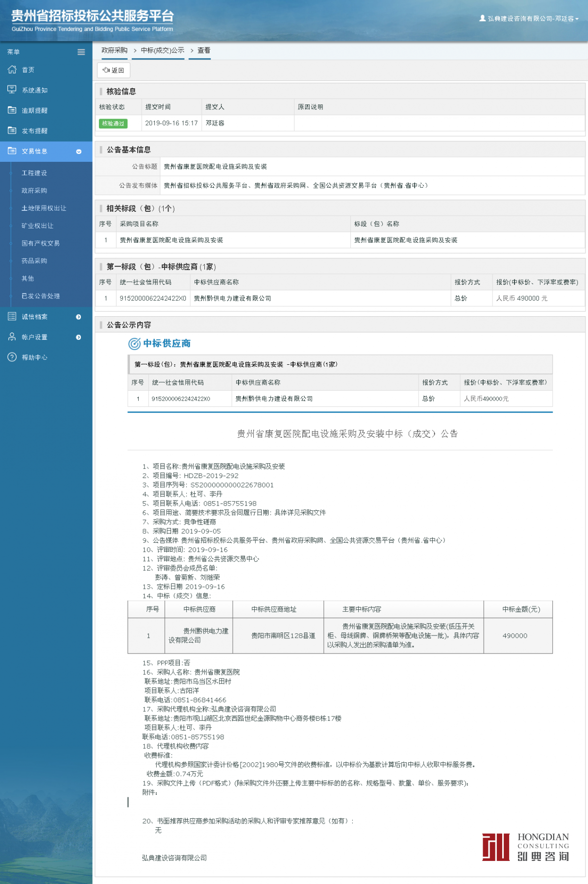Click supplier 贵州黔供电力建设有限公司 in first table
This screenshot has height=884, width=588.
coord(233,298)
